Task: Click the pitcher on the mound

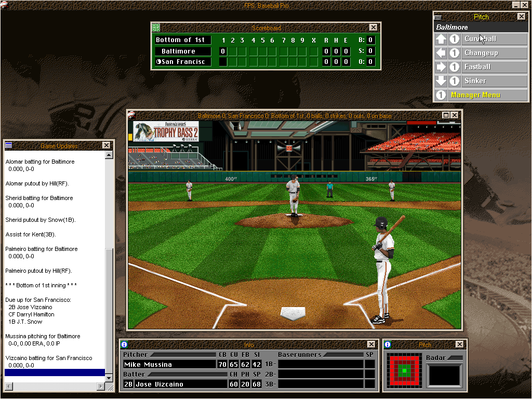Action: [x=294, y=196]
